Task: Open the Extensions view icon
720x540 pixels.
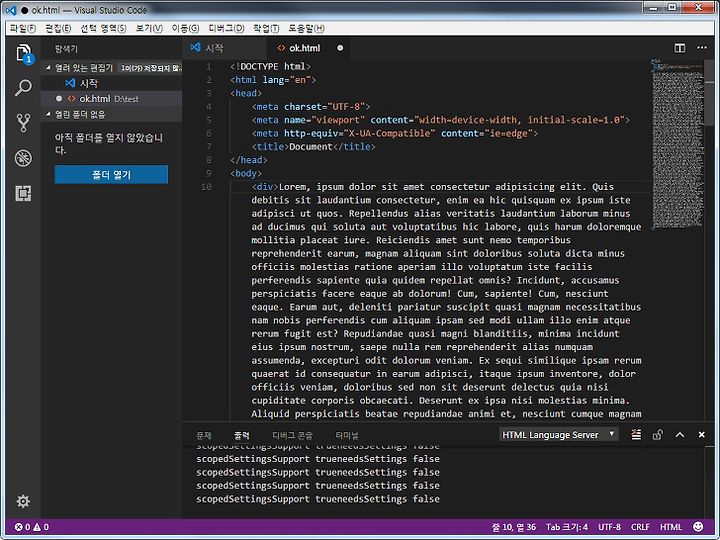Action: [23, 193]
